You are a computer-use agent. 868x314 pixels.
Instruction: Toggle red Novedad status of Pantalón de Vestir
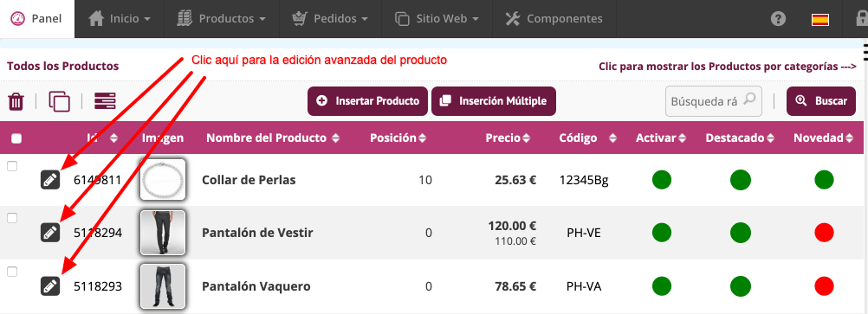[x=824, y=233]
